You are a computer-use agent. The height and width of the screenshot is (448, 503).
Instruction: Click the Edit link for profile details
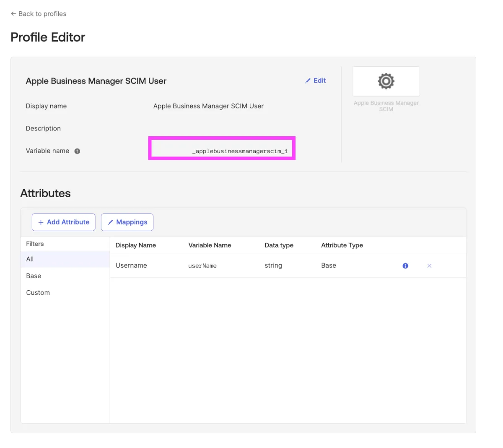[319, 81]
